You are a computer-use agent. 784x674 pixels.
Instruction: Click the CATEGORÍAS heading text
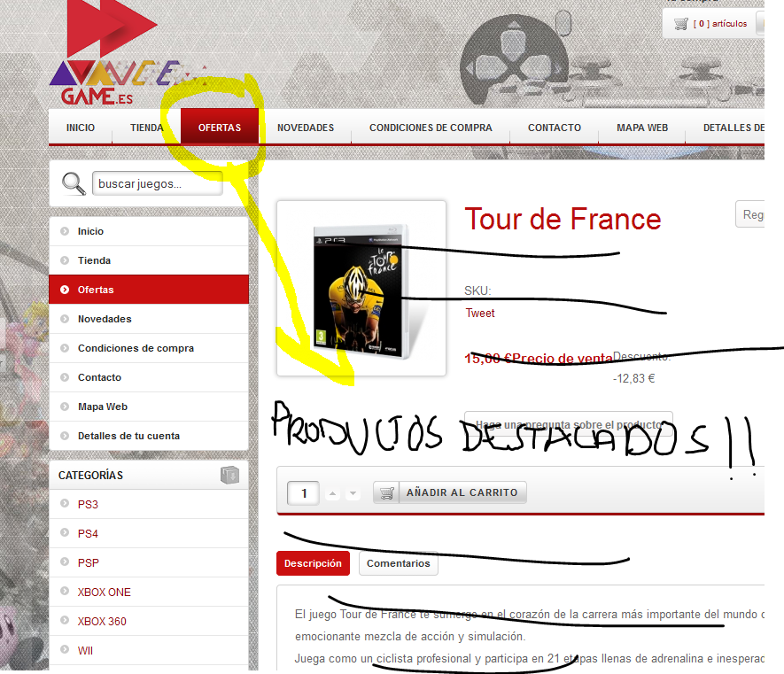[x=90, y=475]
